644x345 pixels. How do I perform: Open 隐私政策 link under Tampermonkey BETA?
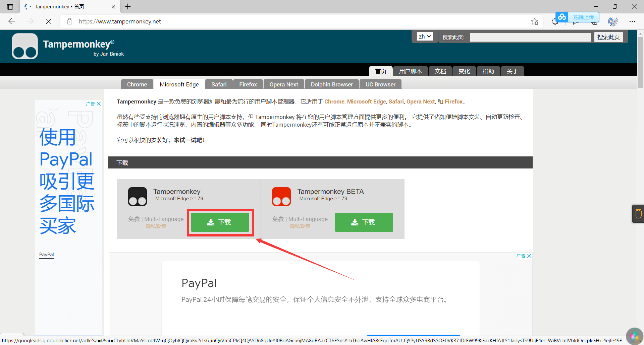[300, 226]
